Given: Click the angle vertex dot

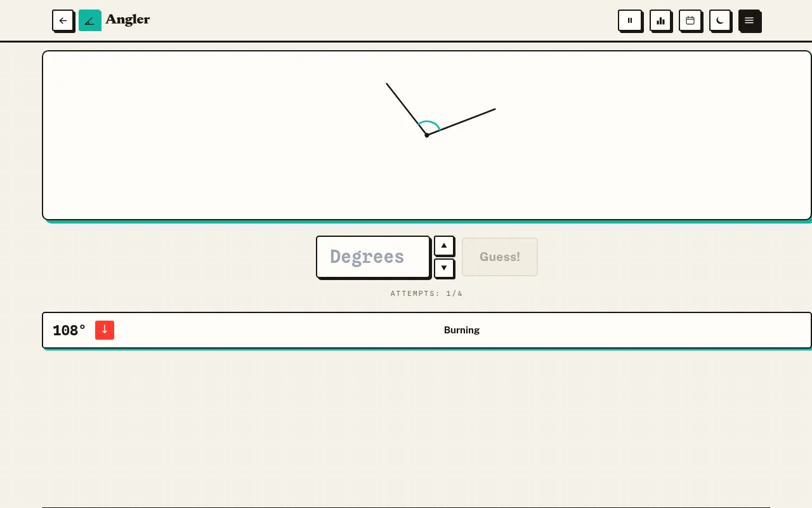Looking at the screenshot, I should [x=427, y=135].
